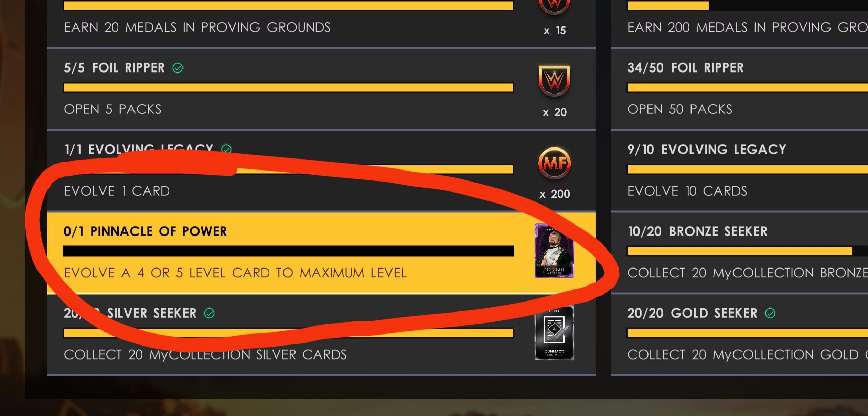Open the 34/50 Foil Ripper challenge
The height and width of the screenshot is (416, 868).
(x=739, y=89)
